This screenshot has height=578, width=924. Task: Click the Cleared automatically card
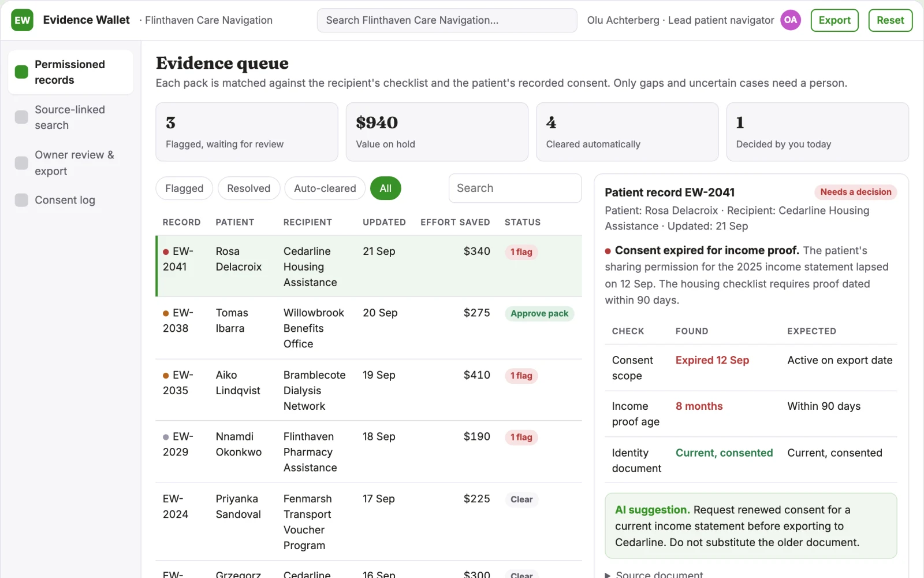coord(627,132)
